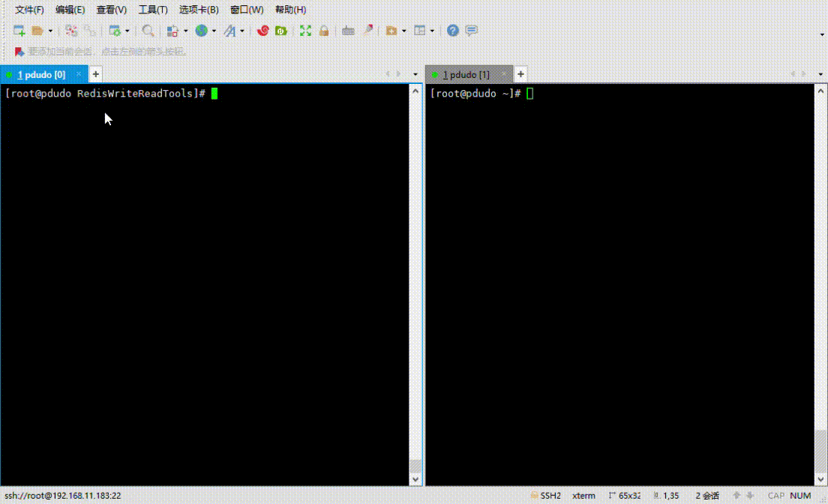Click the lock screen padlock icon
Viewport: 828px width, 504px height.
coord(324,31)
